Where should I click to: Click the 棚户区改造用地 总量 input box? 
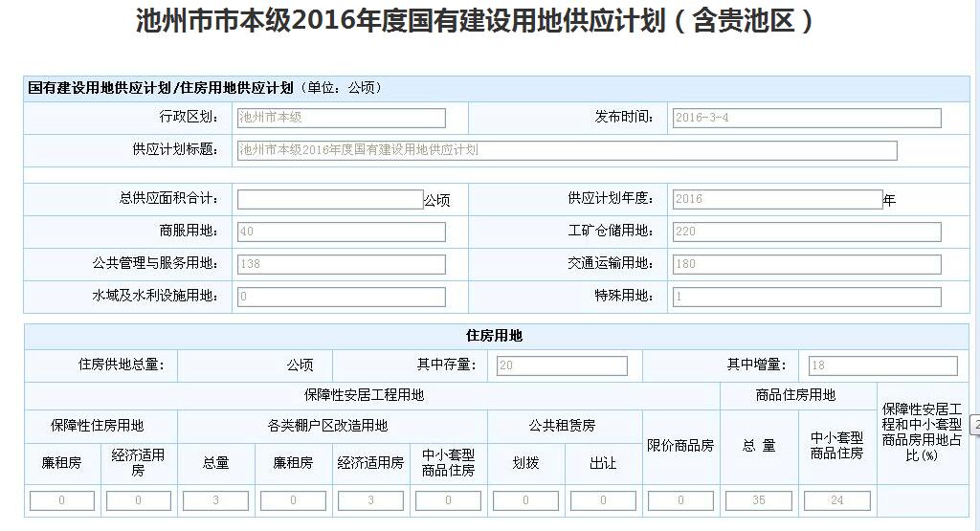coord(215,500)
